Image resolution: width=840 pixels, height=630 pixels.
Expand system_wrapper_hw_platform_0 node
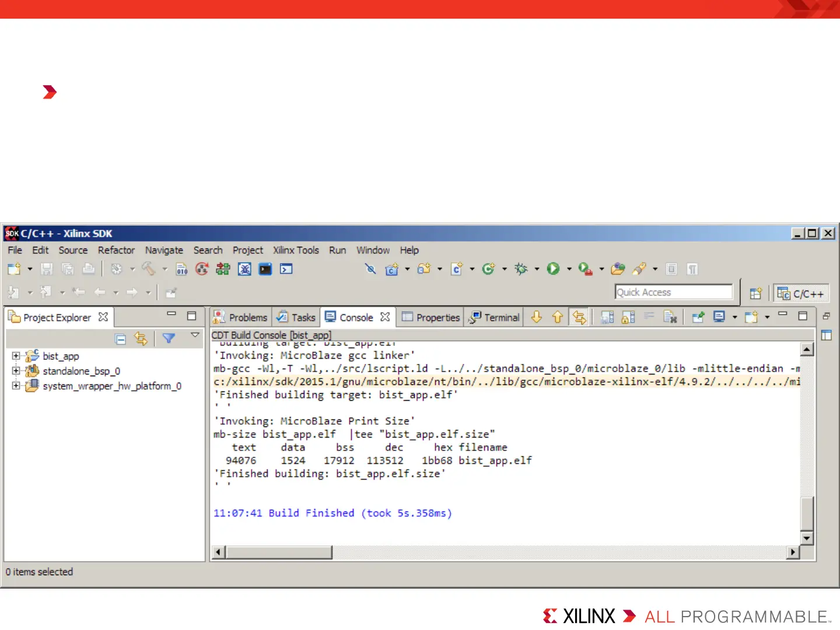pyautogui.click(x=16, y=386)
